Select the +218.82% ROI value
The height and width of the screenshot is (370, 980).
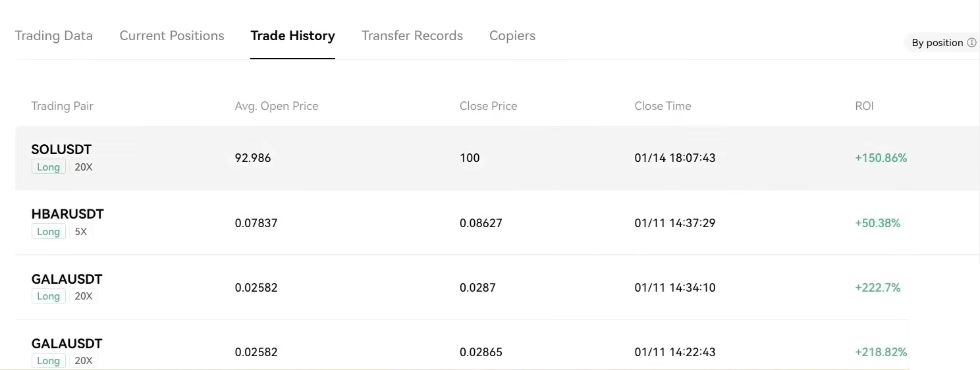point(881,352)
